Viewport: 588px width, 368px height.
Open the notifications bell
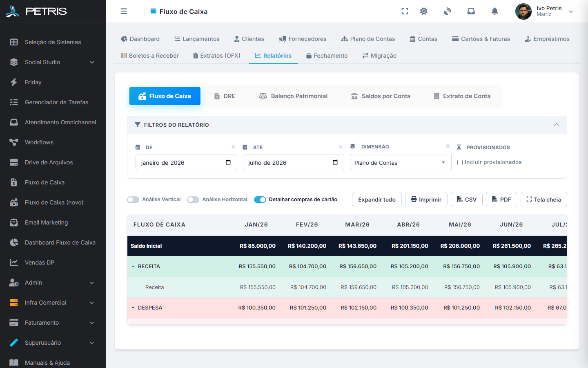pos(494,11)
